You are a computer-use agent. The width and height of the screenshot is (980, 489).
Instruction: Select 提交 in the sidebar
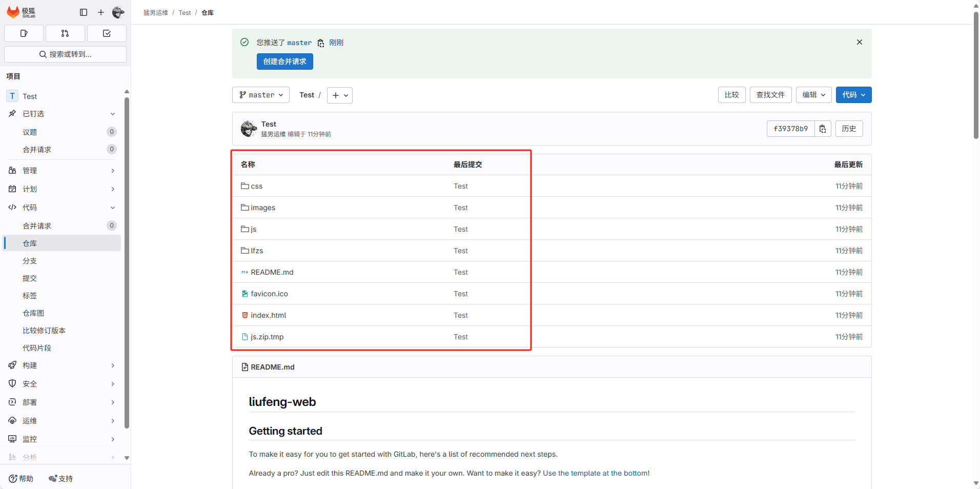[29, 278]
